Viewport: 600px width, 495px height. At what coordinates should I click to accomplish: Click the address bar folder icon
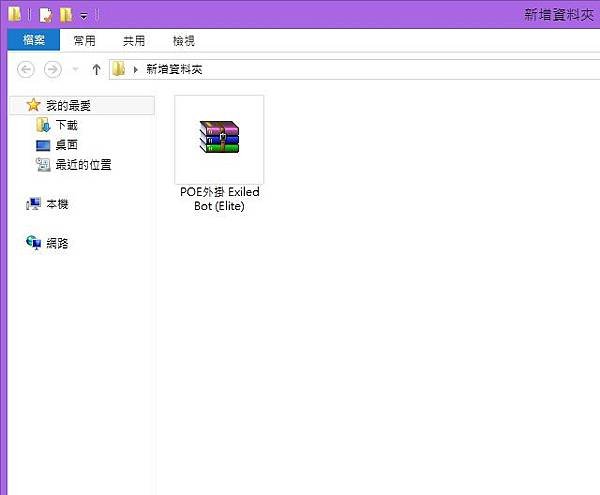tap(118, 69)
